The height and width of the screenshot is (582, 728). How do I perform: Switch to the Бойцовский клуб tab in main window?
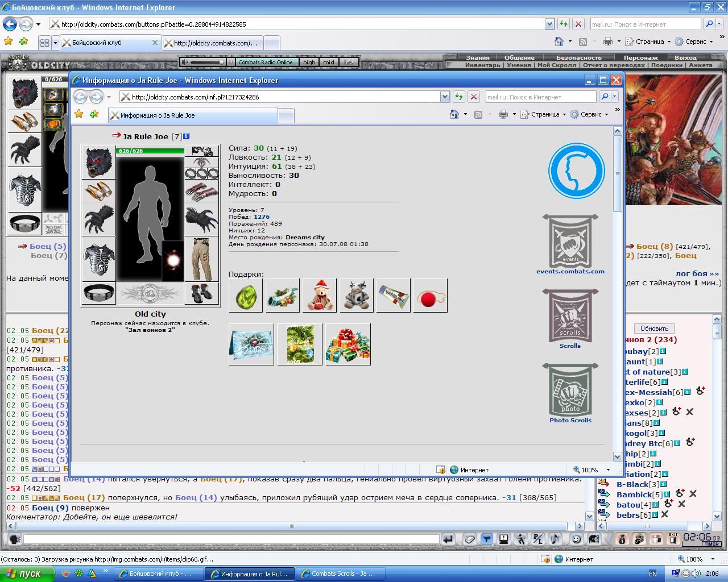tap(110, 43)
